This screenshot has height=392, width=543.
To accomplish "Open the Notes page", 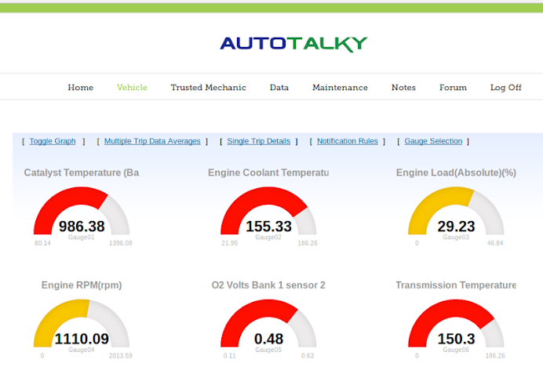I will (x=403, y=88).
